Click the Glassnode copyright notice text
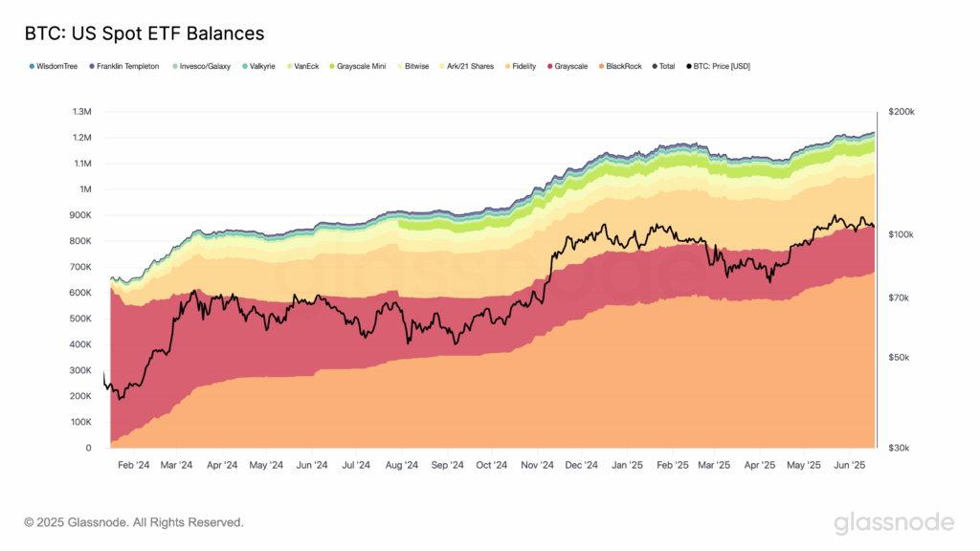This screenshot has height=551, width=980. click(x=134, y=522)
